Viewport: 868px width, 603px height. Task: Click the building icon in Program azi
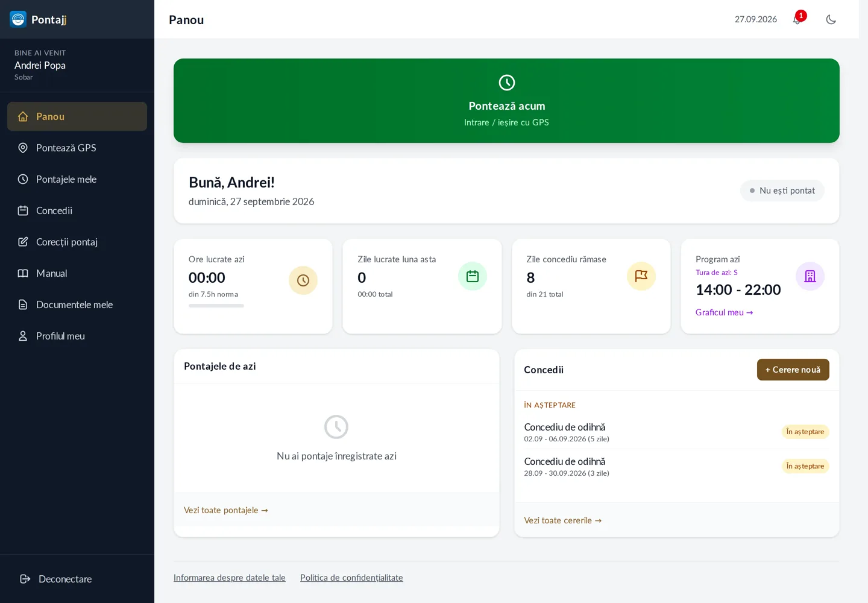810,276
